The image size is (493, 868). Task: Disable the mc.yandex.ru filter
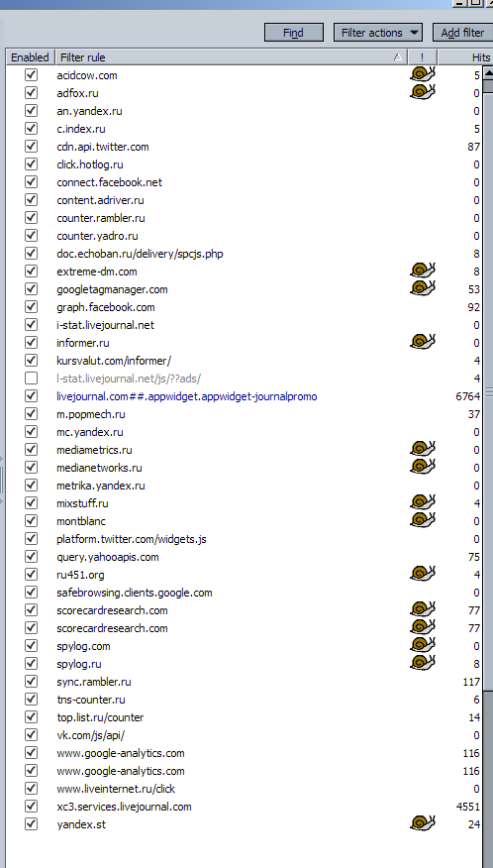[31, 432]
